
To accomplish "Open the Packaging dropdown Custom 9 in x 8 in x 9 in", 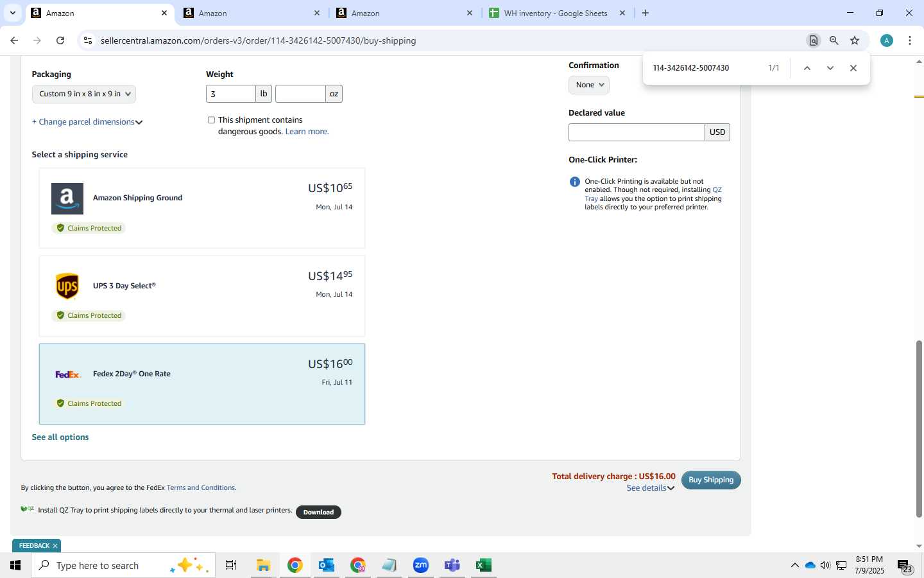I will [x=84, y=94].
